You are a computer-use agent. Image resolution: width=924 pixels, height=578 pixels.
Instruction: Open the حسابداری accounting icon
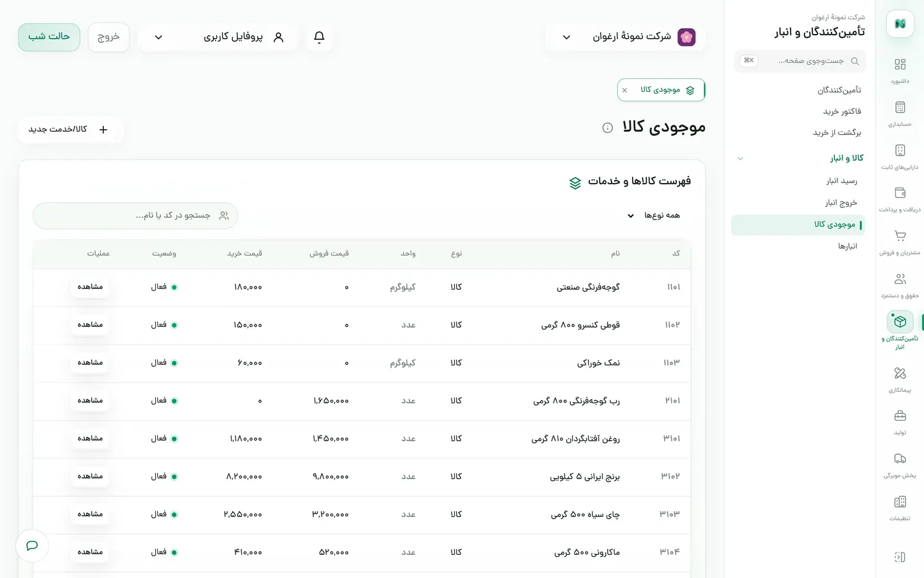[x=900, y=107]
